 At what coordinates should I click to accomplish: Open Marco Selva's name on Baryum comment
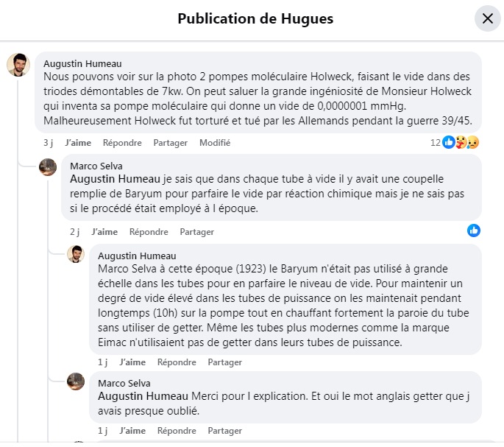96,166
